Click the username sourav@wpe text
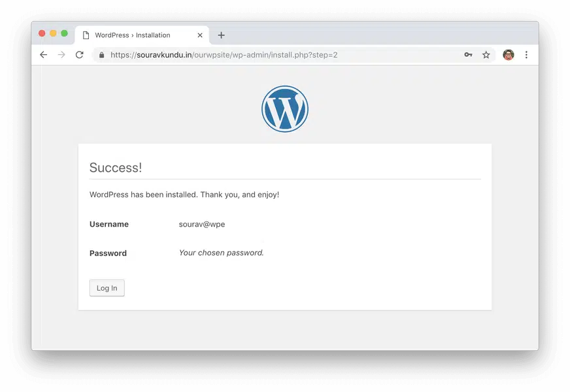Screen dimensions: 570x392 pyautogui.click(x=202, y=224)
